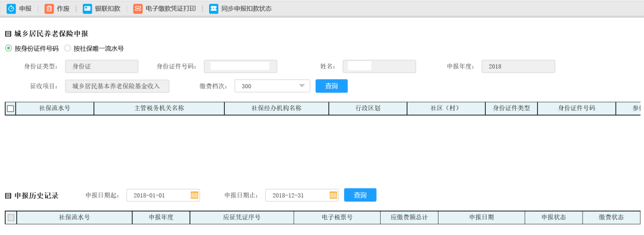Open the 缴费档次 dropdown showing 300
The width and height of the screenshot is (644, 235).
(273, 86)
